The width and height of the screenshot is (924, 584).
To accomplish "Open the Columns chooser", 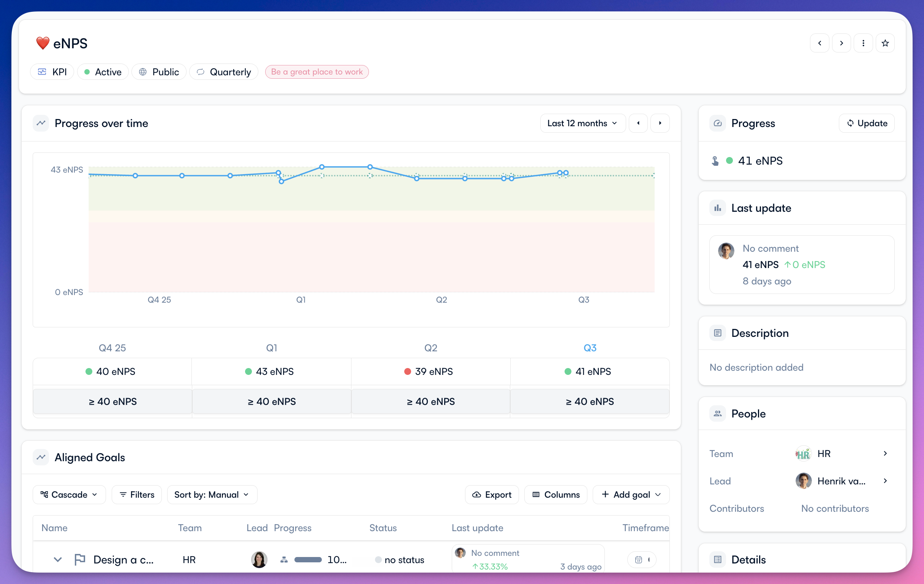I will click(555, 495).
